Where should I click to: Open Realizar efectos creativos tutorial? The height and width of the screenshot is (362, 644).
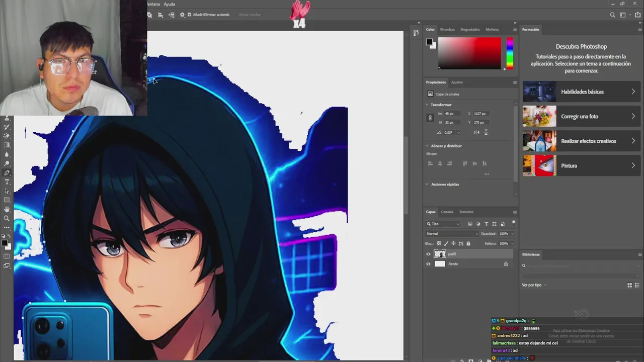(x=581, y=141)
